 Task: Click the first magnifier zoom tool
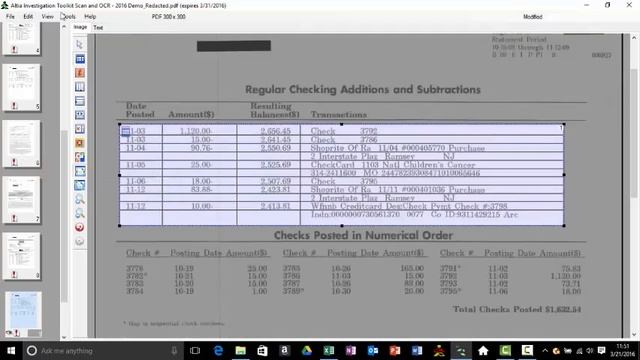(x=80, y=199)
